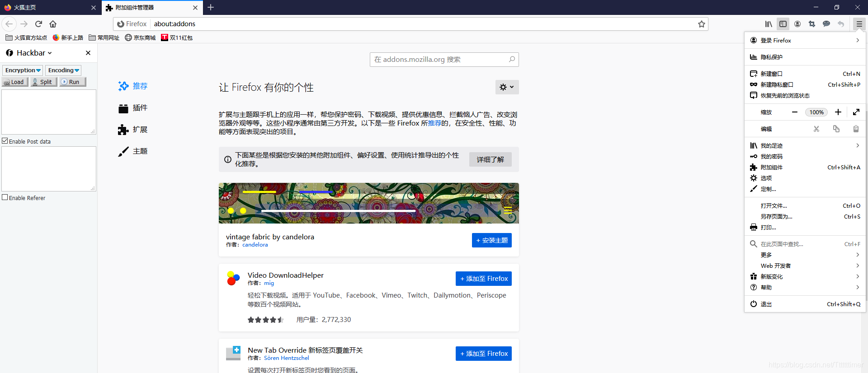
Task: Open author link candelora
Action: (255, 245)
